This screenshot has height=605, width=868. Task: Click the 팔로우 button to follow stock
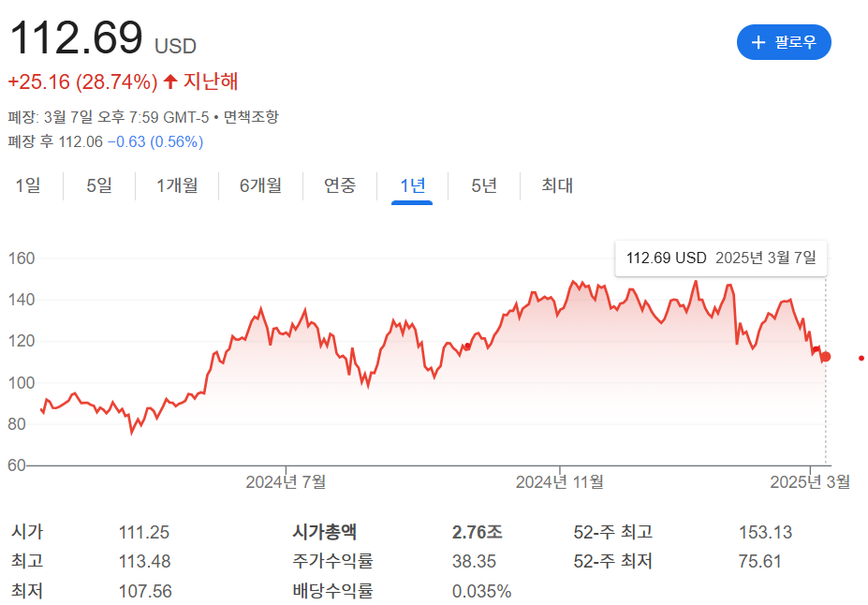pyautogui.click(x=784, y=41)
